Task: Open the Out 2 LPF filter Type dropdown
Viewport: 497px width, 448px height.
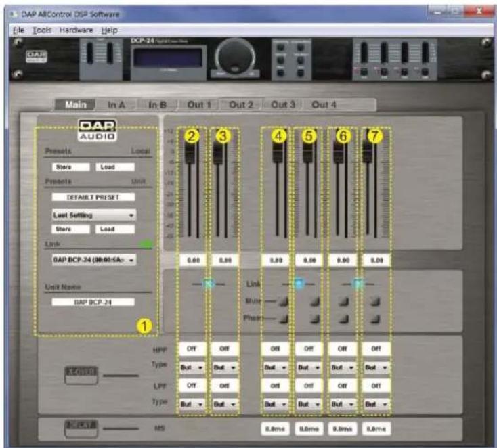Action: point(309,404)
